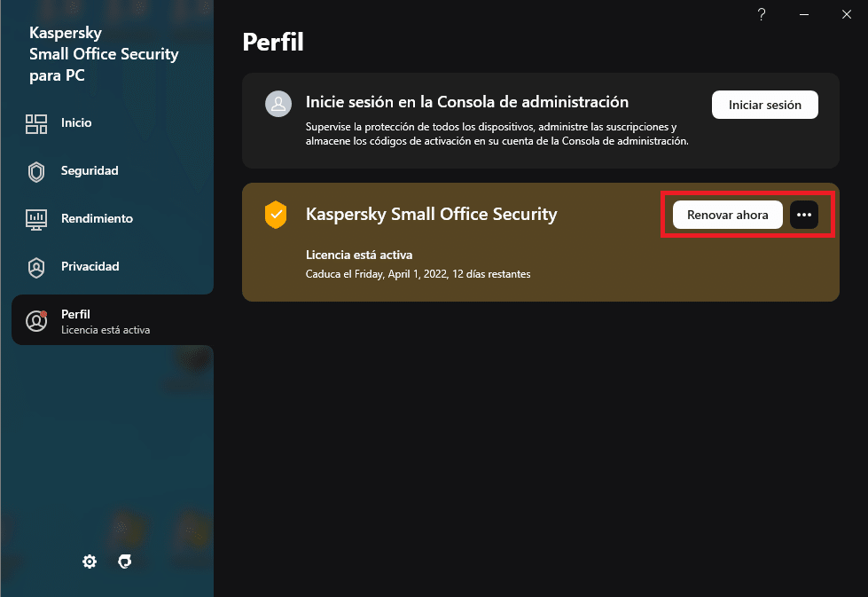Expand the three-dot more options menu

coord(804,215)
